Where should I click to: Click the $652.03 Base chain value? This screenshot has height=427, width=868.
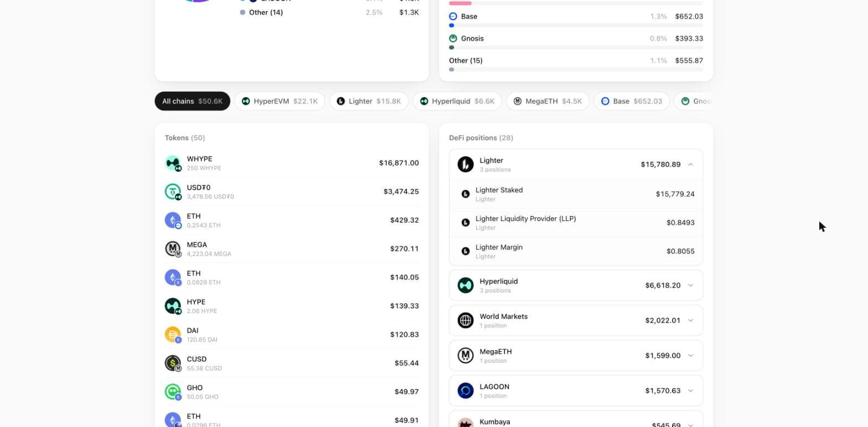click(x=689, y=17)
